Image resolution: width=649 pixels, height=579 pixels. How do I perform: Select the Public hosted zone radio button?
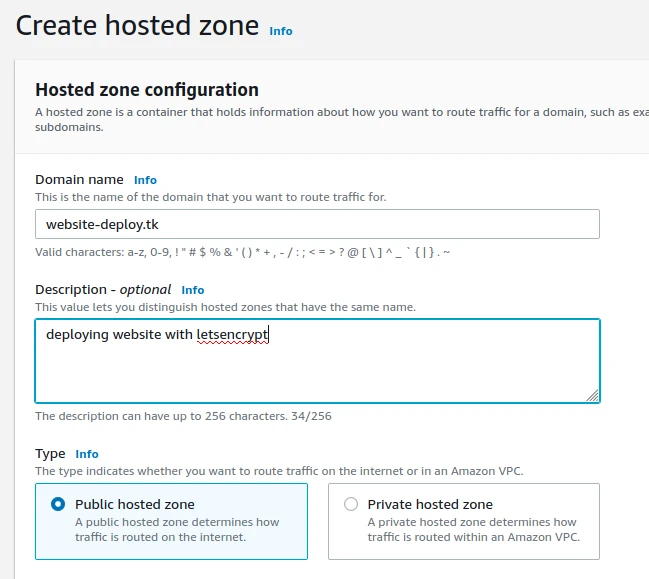pos(58,505)
